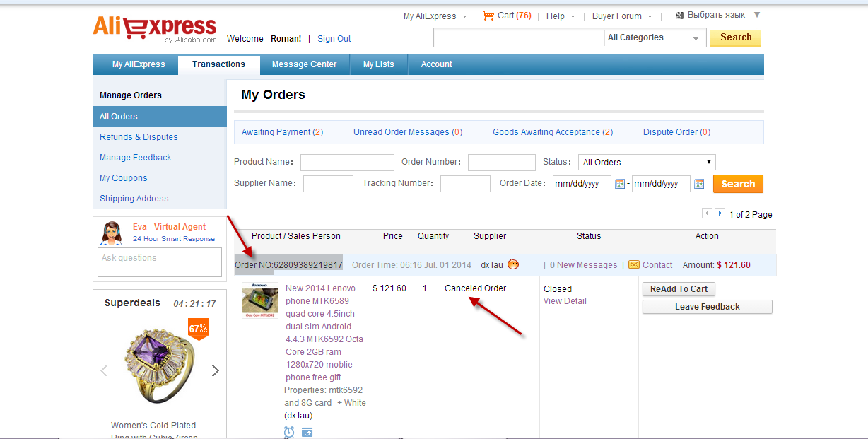
Task: Open My Coupons
Action: point(124,178)
